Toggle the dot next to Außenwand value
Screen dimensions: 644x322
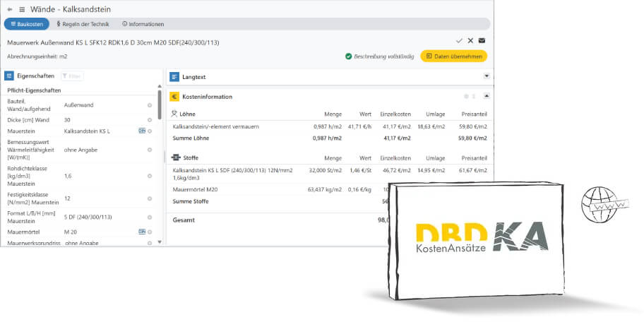[150, 105]
